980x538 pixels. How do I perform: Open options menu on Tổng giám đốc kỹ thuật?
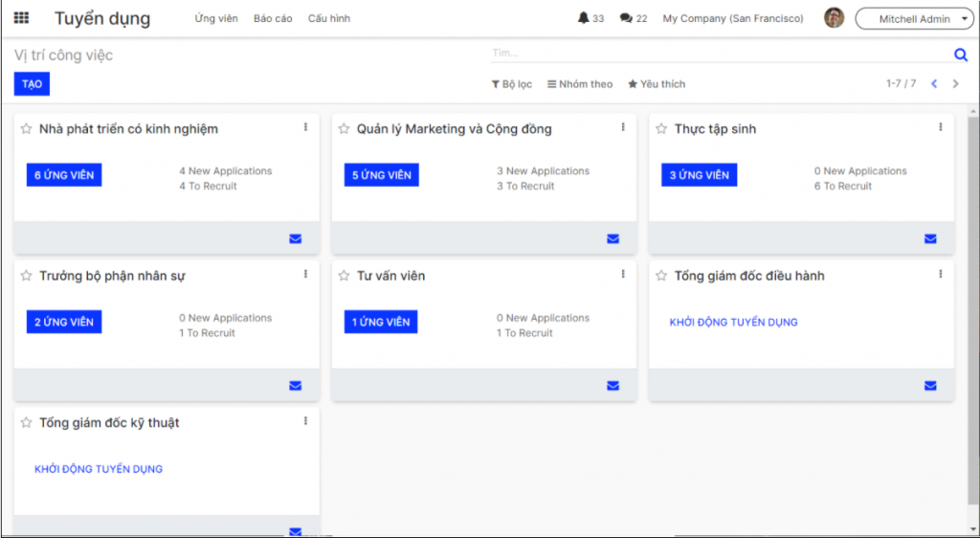305,420
